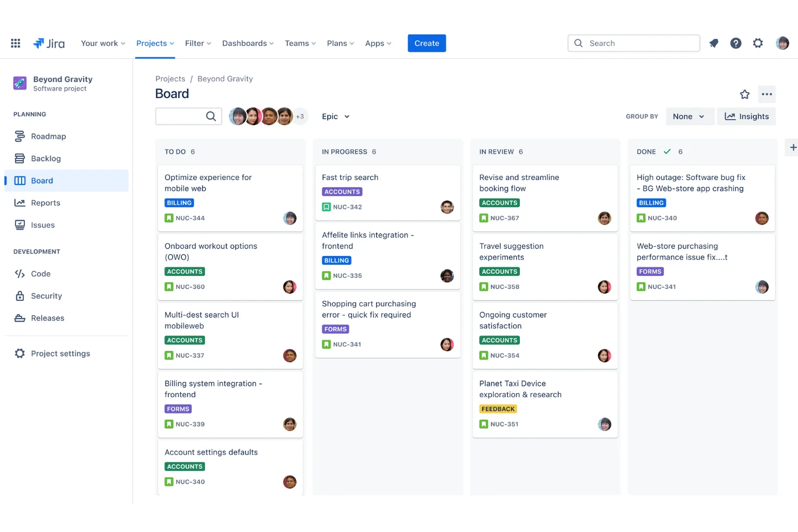The height and width of the screenshot is (532, 798).
Task: Open the Group By None dropdown
Action: tap(690, 116)
